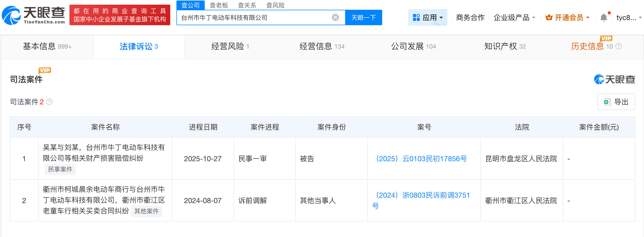Click the 案件金额(元) column header
644x237 pixels.
(599, 127)
